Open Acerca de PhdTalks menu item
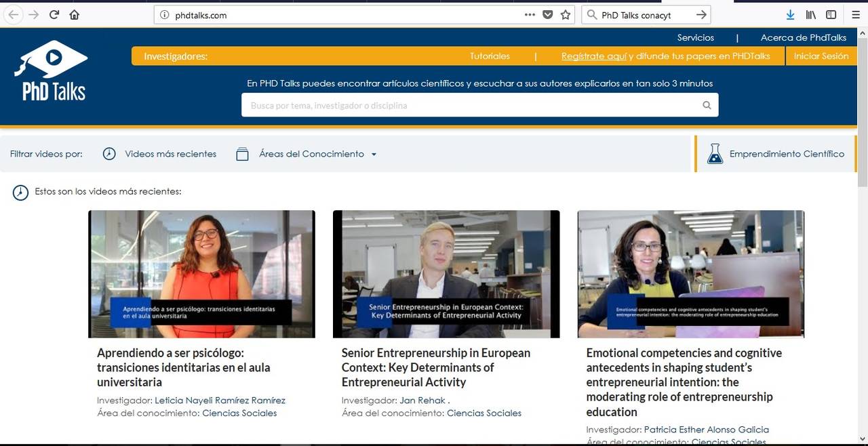 [803, 37]
